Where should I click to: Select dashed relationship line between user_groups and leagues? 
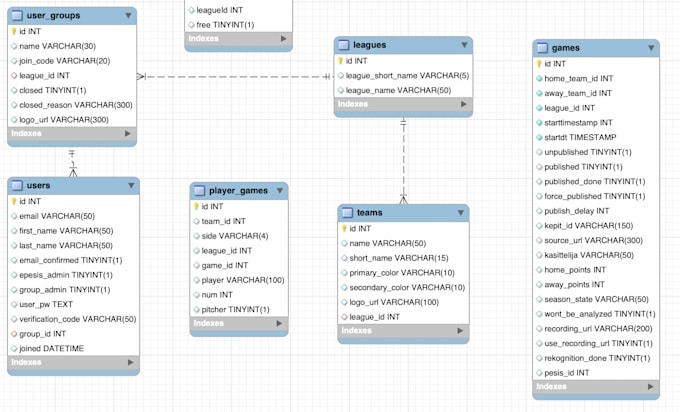point(235,77)
